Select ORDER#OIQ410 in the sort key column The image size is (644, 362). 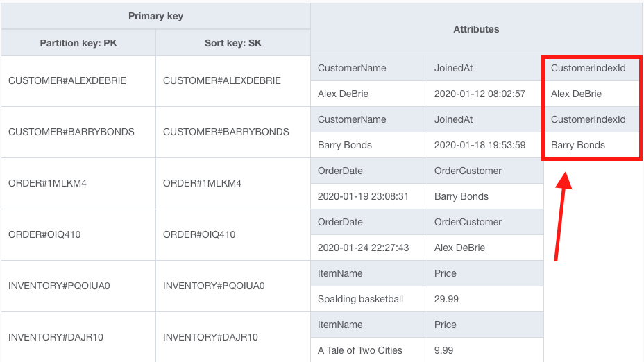click(199, 234)
